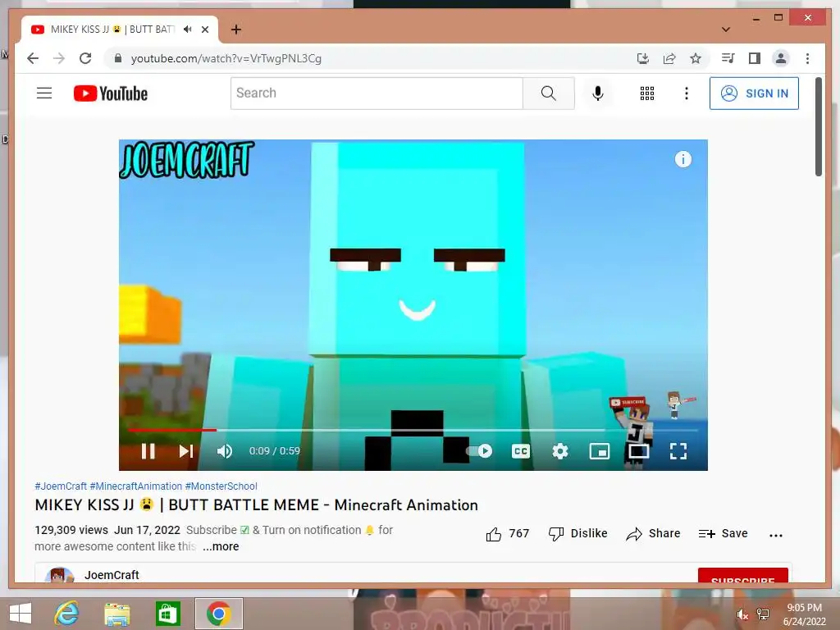Viewport: 840px width, 630px height.
Task: Focus the YouTube Search field
Action: [x=377, y=94]
